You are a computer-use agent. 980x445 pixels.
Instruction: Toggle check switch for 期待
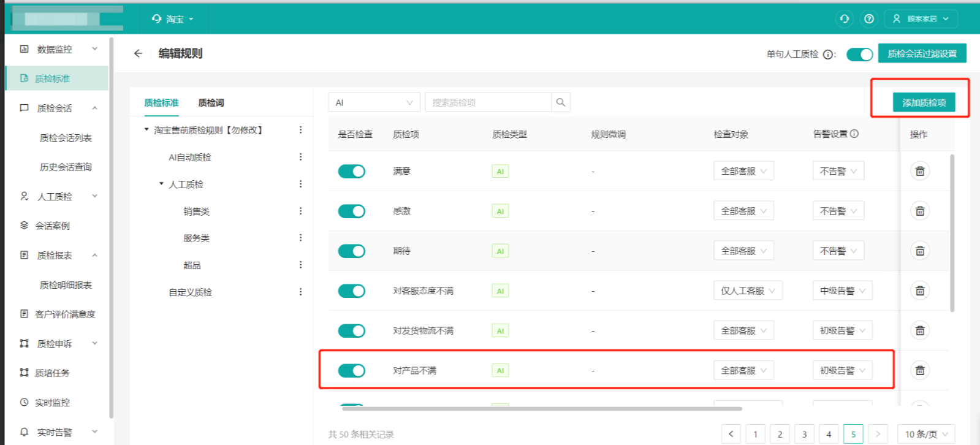352,251
